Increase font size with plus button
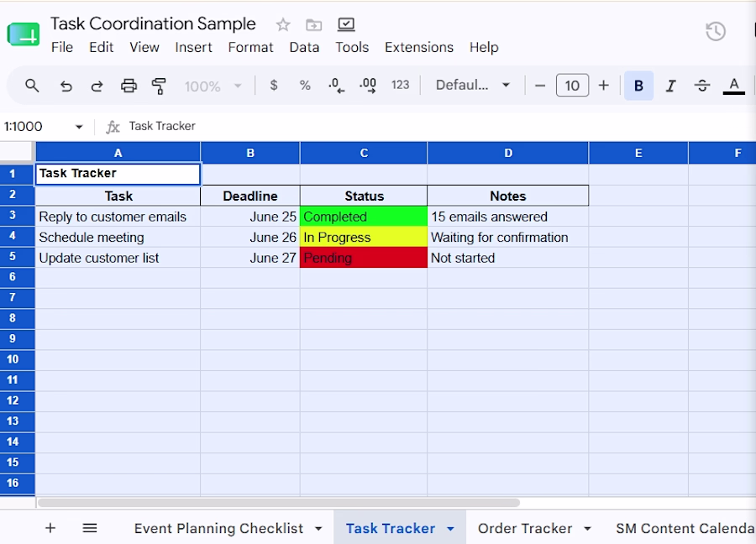This screenshot has width=756, height=544. (x=603, y=86)
